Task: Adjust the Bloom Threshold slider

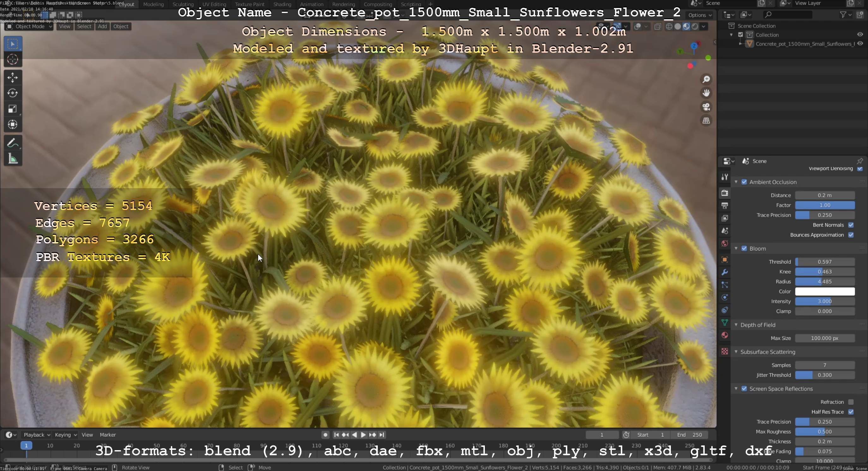Action: click(825, 262)
